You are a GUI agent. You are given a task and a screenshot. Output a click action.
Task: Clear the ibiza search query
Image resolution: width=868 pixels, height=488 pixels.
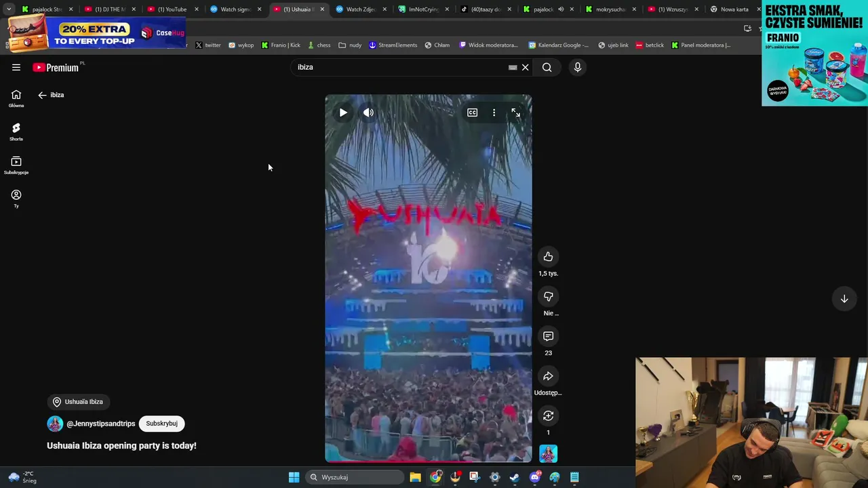pos(525,67)
